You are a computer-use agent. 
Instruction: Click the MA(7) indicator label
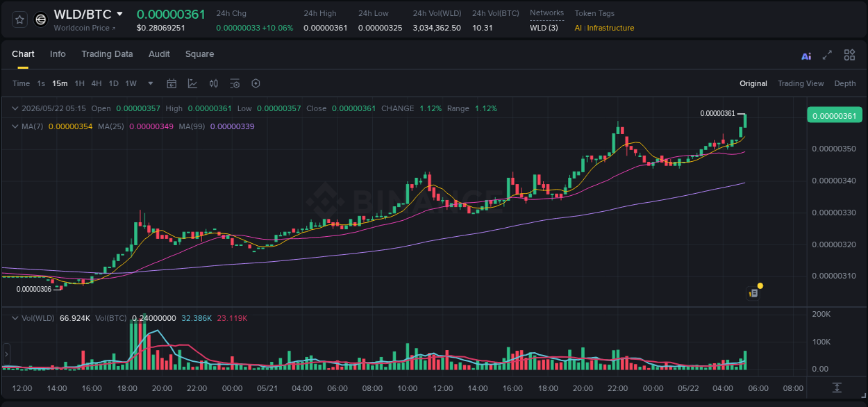[32, 126]
